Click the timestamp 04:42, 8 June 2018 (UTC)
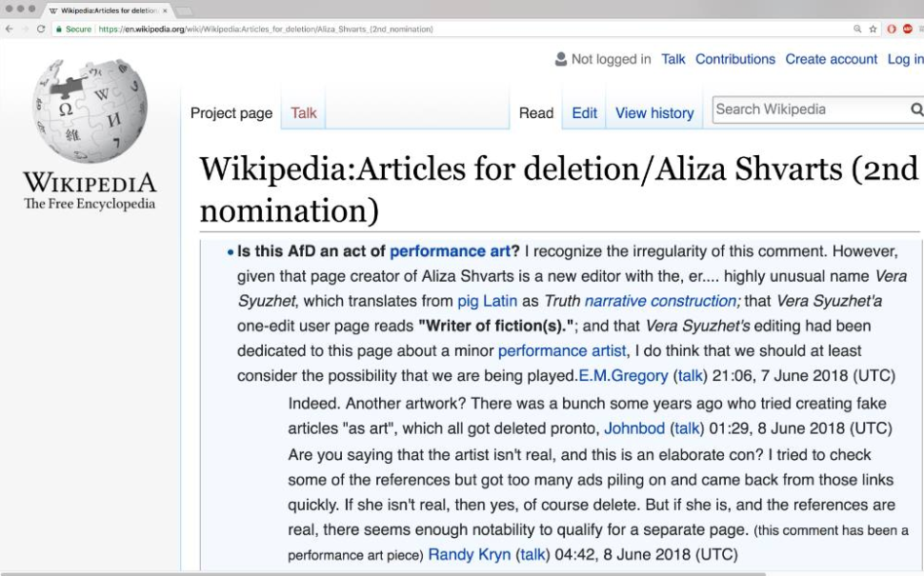Viewport: 924px width, 576px height. pyautogui.click(x=647, y=555)
